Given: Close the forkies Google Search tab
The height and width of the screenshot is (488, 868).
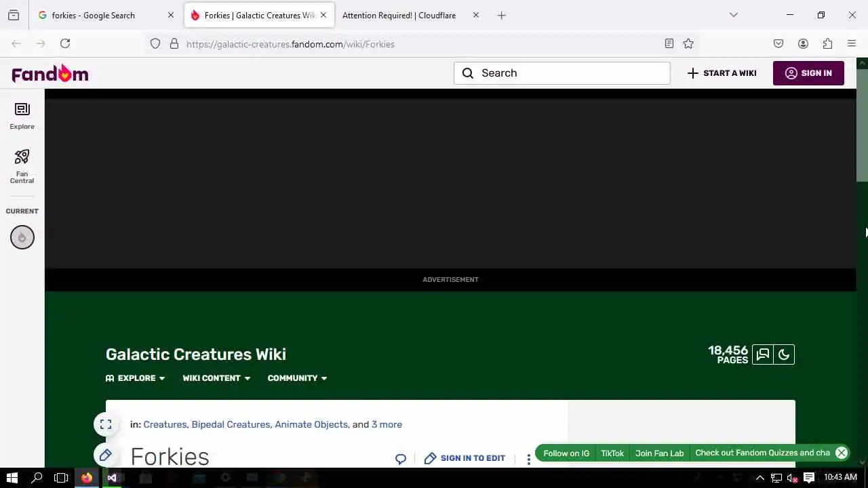Looking at the screenshot, I should (x=171, y=15).
